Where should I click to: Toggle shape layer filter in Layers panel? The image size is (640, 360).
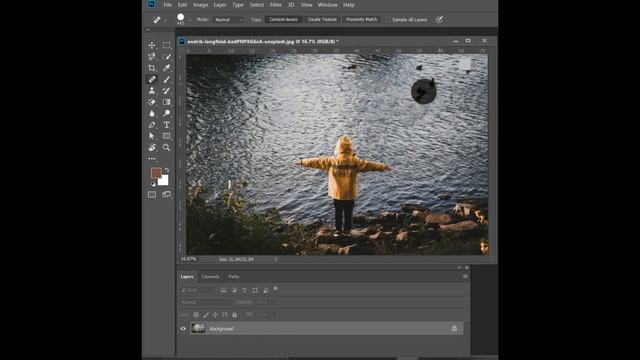point(255,291)
